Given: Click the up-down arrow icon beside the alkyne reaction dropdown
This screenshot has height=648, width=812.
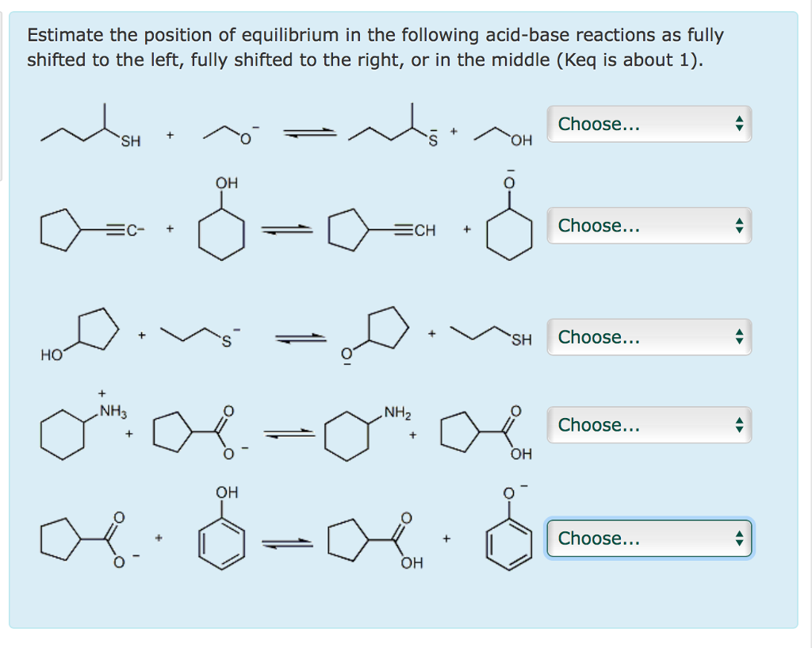Looking at the screenshot, I should (738, 226).
